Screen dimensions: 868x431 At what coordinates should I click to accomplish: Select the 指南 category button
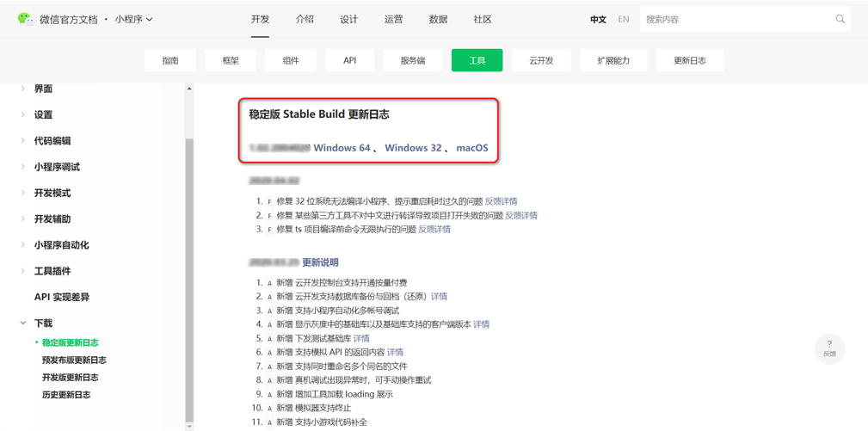click(170, 60)
